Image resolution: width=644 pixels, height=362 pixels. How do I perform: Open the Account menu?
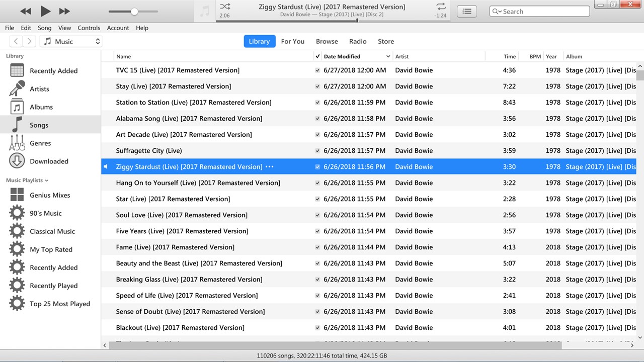coord(118,28)
